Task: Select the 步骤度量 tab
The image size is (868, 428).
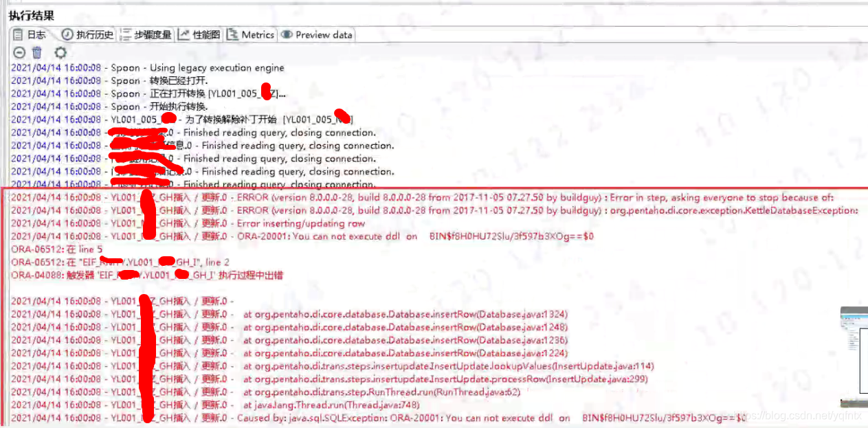Action: (146, 35)
